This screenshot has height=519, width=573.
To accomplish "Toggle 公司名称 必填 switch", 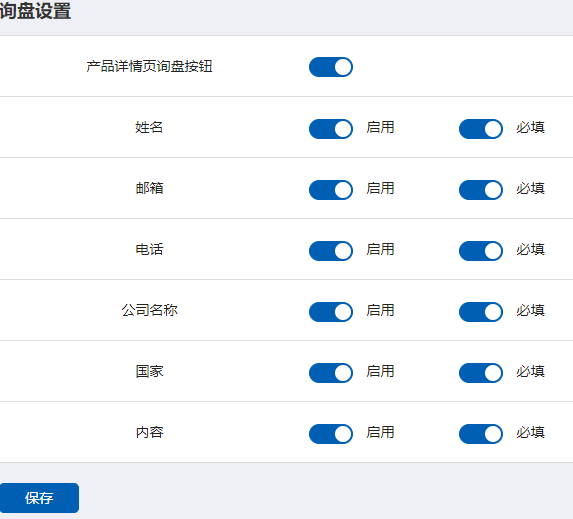I will click(x=481, y=312).
